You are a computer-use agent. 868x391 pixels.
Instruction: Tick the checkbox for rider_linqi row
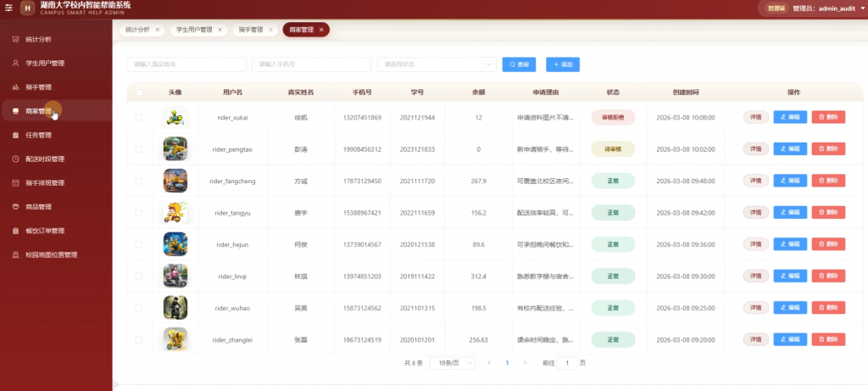pos(139,276)
